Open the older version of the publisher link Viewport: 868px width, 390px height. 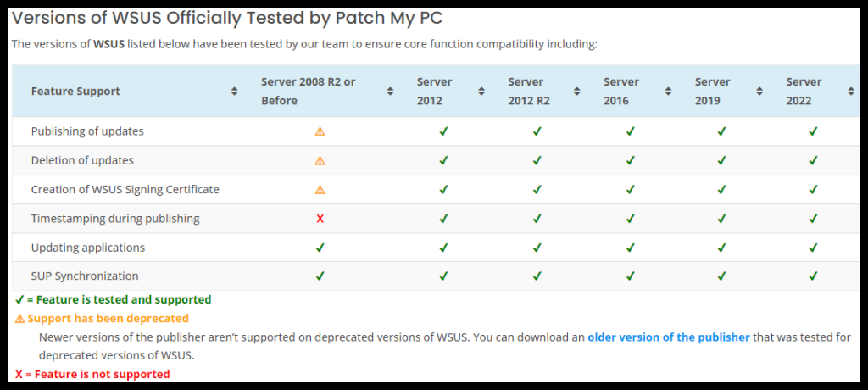pos(668,337)
